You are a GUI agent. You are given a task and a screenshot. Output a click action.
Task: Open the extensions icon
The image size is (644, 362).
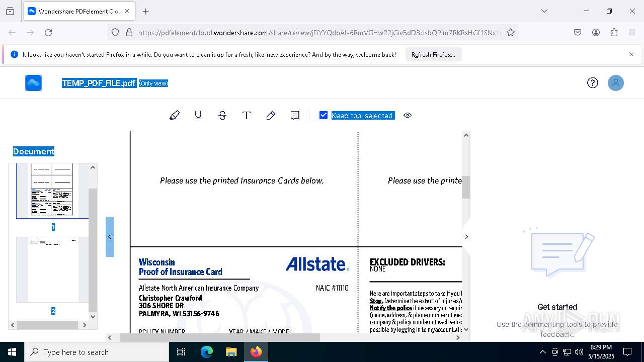[614, 33]
